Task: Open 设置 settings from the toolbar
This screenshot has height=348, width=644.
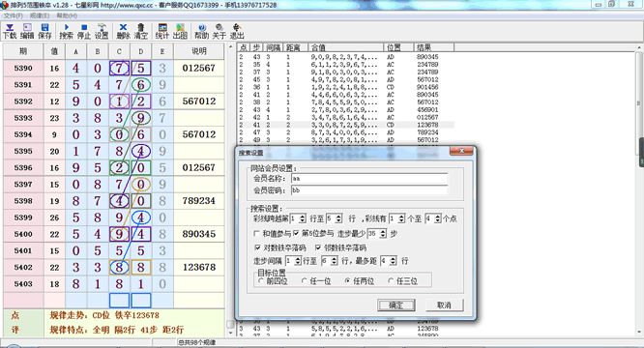Action: (x=102, y=31)
